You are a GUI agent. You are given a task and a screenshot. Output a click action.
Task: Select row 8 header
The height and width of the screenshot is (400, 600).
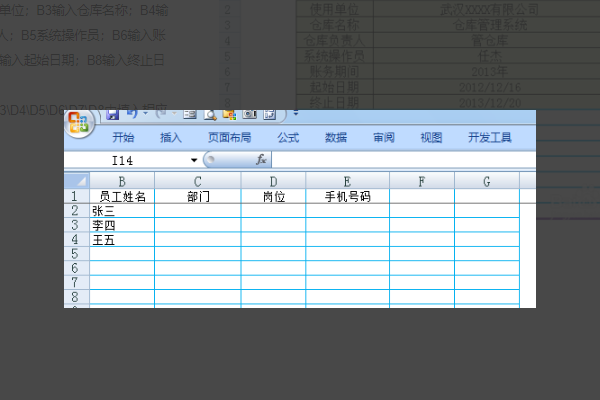tap(77, 297)
